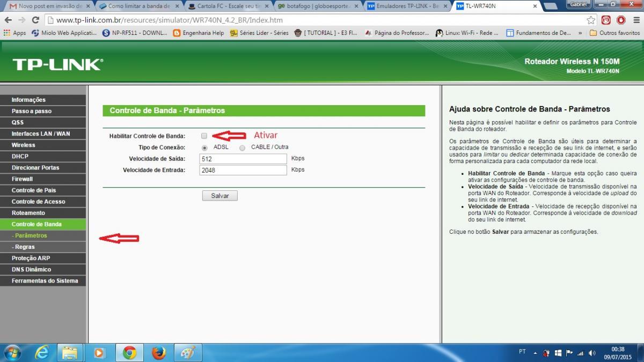This screenshot has width=644, height=362.
Task: Open the DNS Dinâmico menu item
Action: click(x=43, y=269)
